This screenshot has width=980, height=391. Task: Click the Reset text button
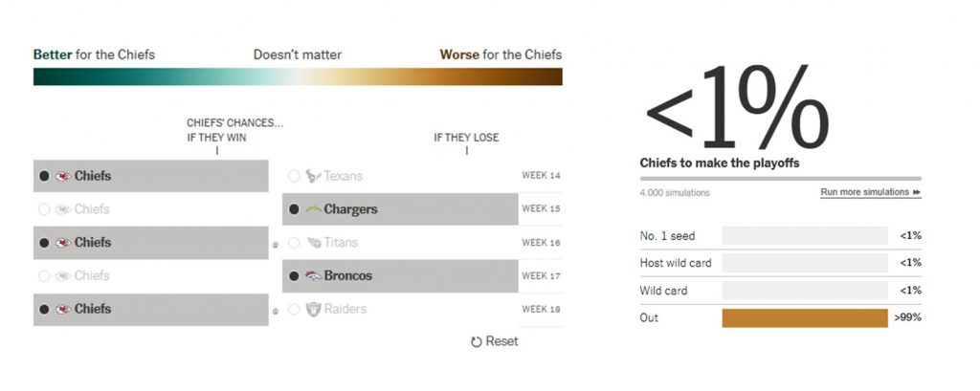coord(501,341)
